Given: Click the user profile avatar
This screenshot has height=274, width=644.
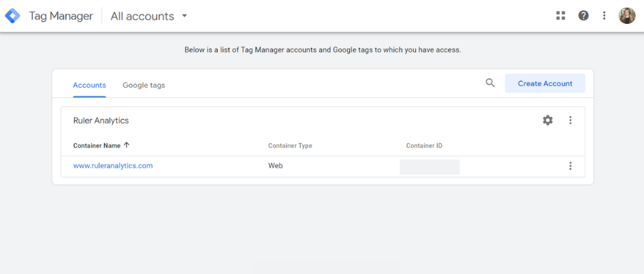Looking at the screenshot, I should pos(627,16).
